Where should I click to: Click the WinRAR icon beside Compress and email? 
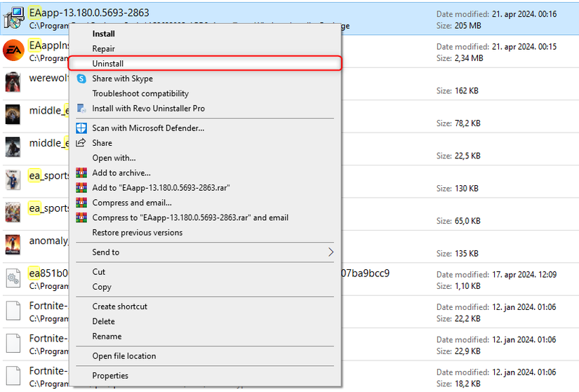point(81,203)
